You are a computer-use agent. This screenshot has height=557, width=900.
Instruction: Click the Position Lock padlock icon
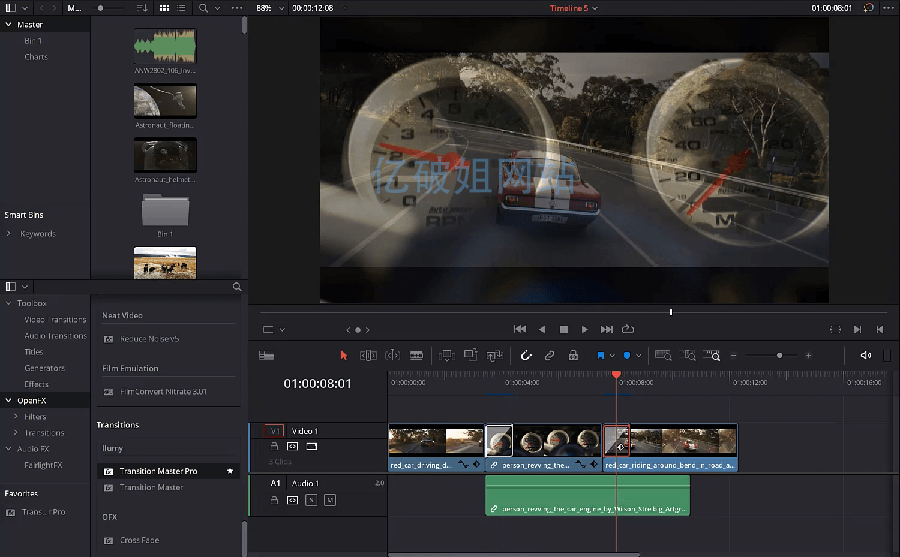click(573, 355)
